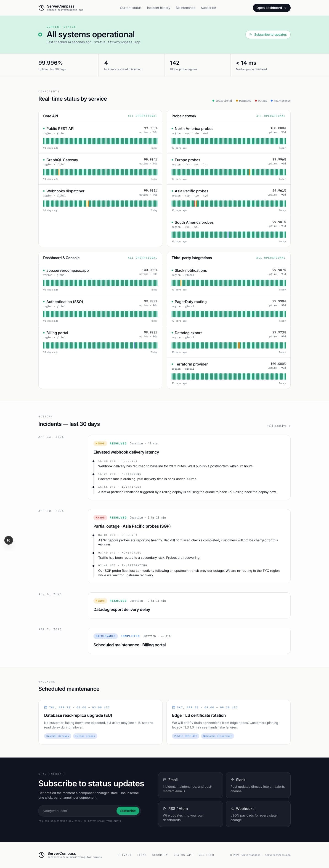The image size is (329, 868).
Task: Open Incident history in the top navigation
Action: (158, 8)
